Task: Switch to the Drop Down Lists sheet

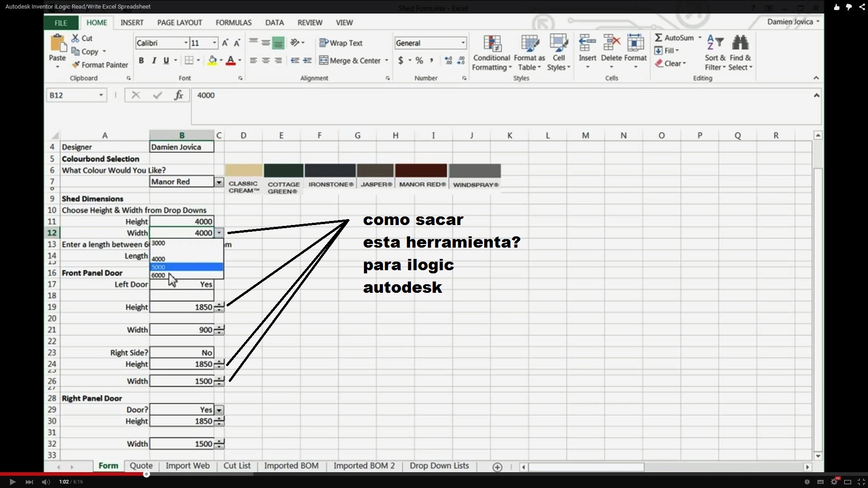Action: pos(439,466)
